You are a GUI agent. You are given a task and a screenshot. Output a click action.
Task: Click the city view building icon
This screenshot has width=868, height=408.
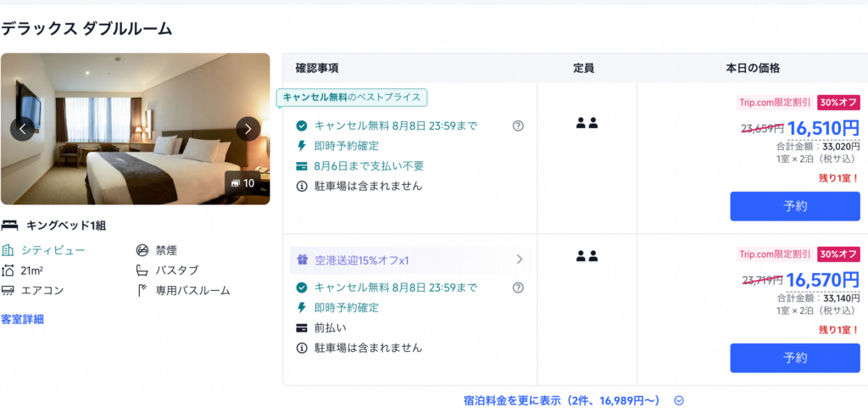(x=8, y=250)
